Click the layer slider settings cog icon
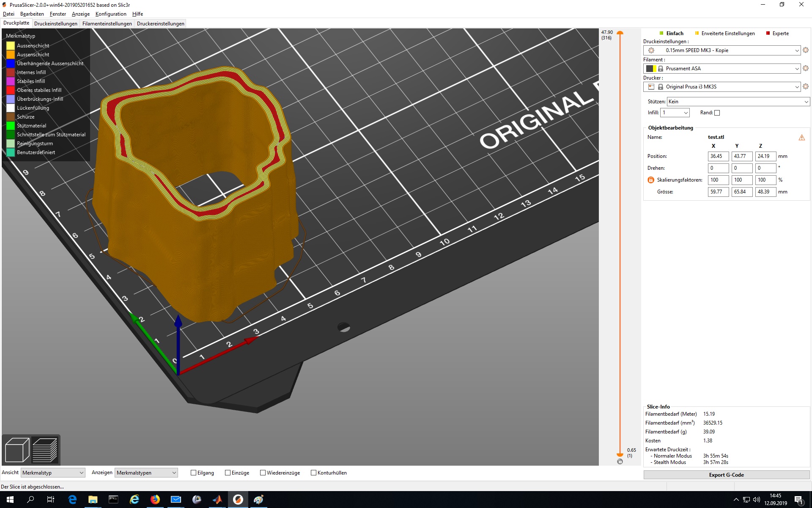 coord(620,461)
